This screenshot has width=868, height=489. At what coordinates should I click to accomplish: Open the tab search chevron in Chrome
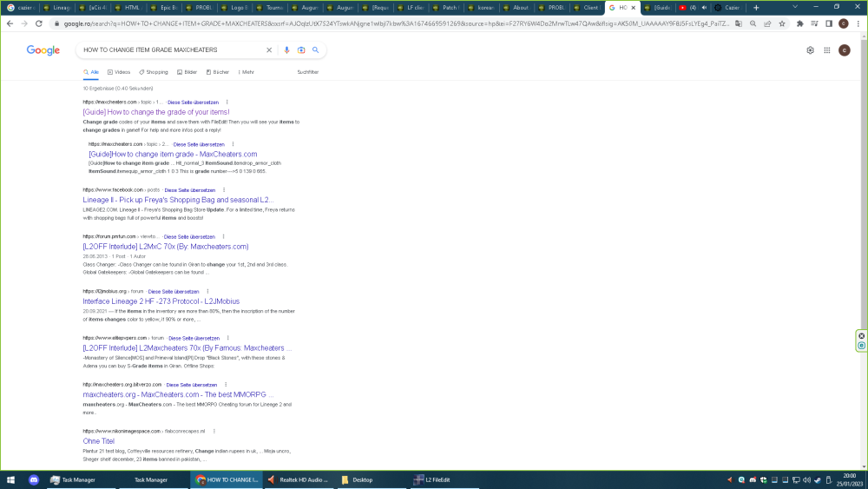[x=795, y=7]
